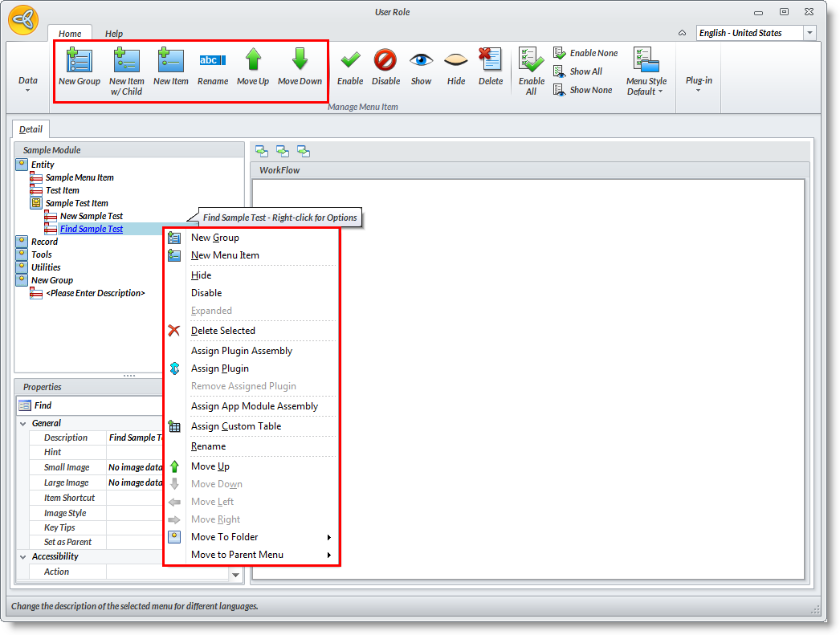Click the red Disable icon in ribbon
Image resolution: width=840 pixels, height=635 pixels.
pyautogui.click(x=385, y=61)
